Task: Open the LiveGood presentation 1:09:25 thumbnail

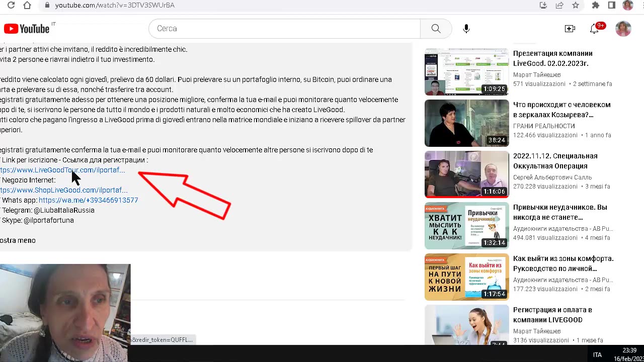Action: tap(466, 72)
